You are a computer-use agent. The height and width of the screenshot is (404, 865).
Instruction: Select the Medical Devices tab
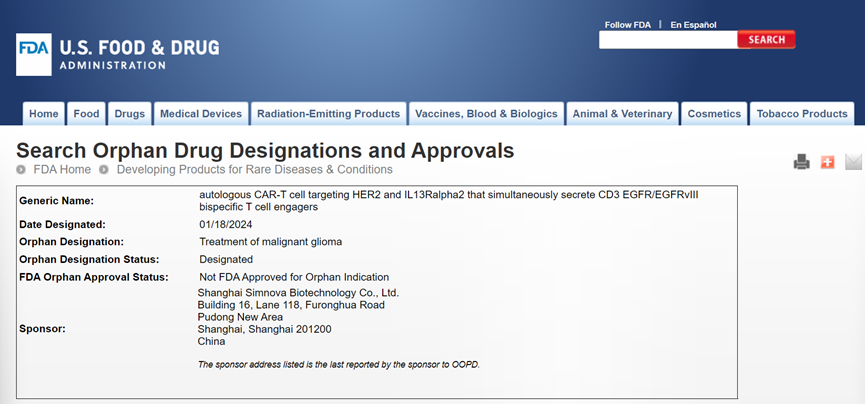(201, 114)
